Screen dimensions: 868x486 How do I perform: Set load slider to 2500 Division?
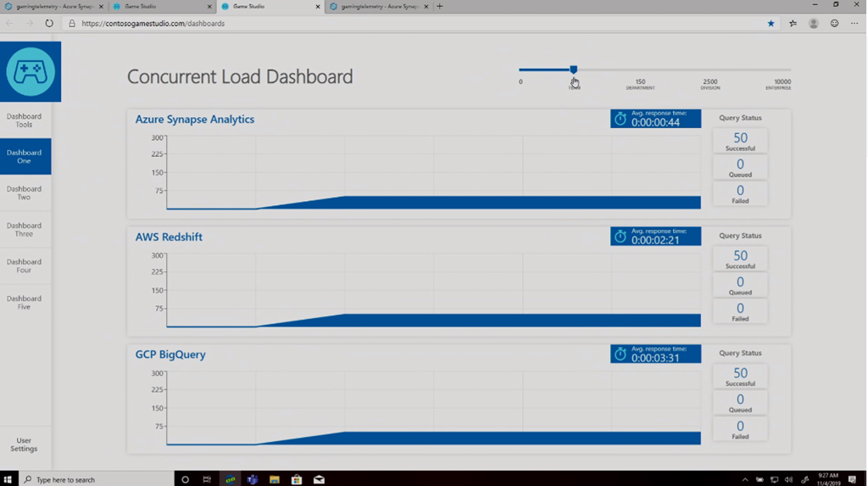[710, 84]
